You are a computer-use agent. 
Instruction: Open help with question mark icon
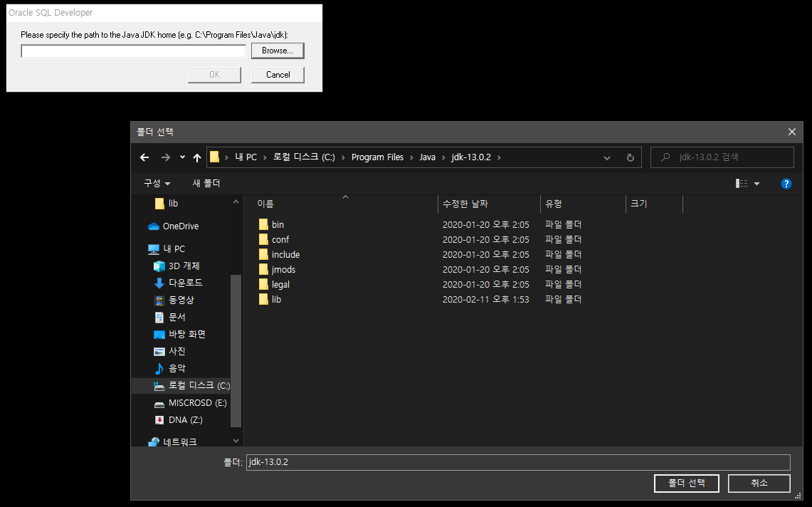point(786,184)
